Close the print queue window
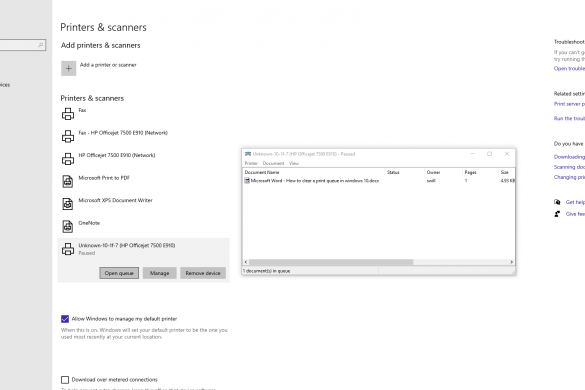 tap(507, 154)
